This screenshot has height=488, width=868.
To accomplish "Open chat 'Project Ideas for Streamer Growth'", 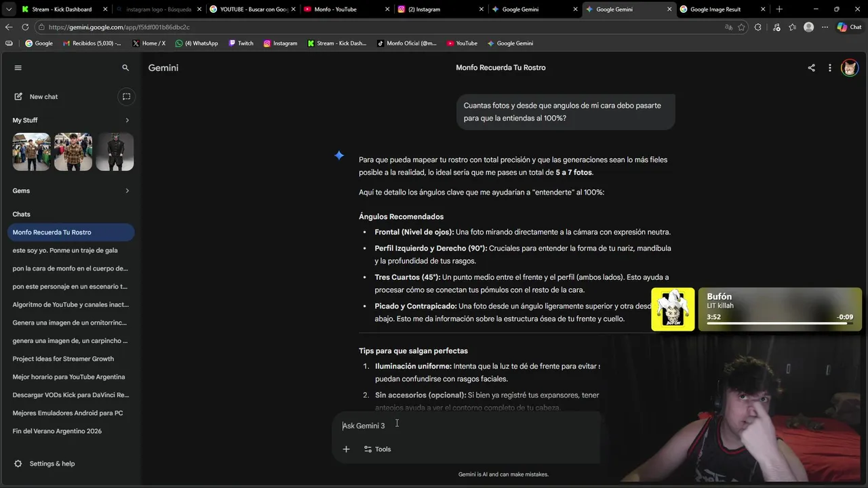I will tap(71, 359).
